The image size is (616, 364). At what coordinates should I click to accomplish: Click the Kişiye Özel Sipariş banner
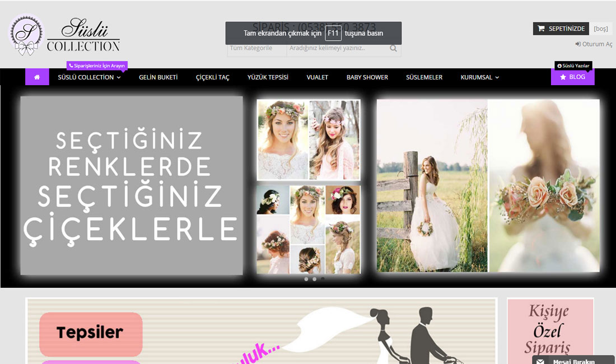click(550, 331)
